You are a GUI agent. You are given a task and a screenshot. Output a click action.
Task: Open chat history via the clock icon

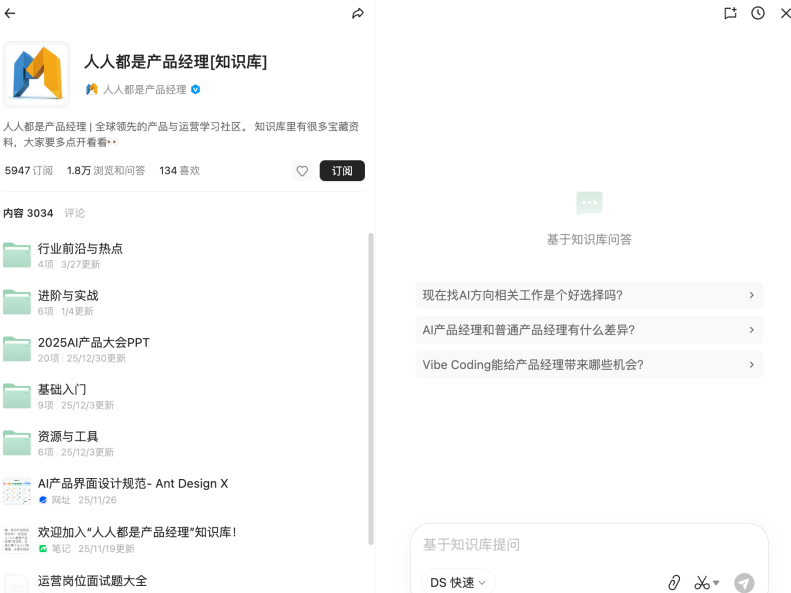tap(758, 13)
